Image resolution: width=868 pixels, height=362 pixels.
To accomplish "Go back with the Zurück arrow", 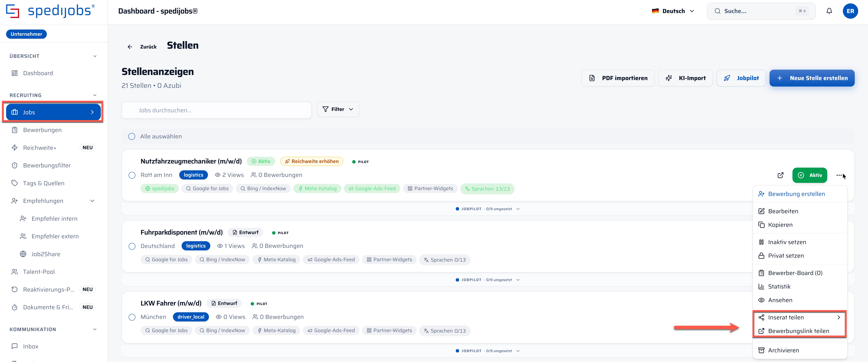I will coord(142,47).
